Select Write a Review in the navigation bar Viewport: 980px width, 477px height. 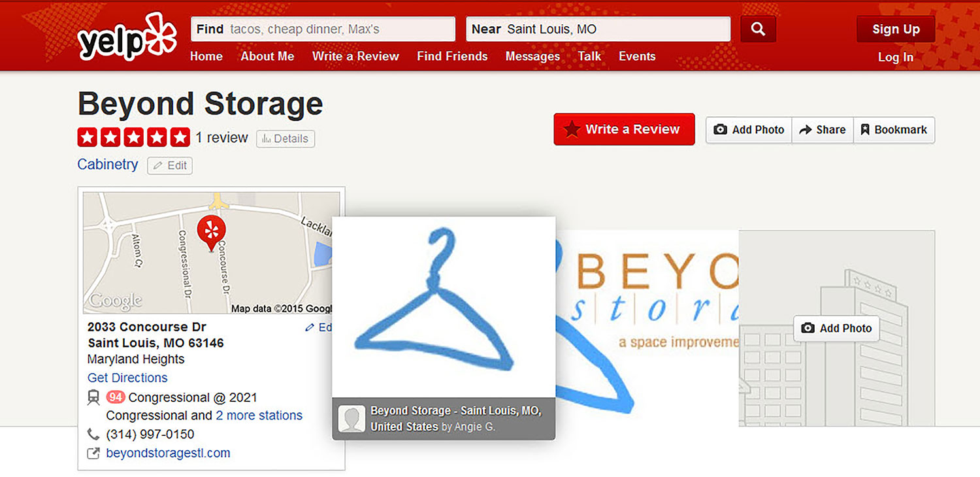pyautogui.click(x=355, y=56)
